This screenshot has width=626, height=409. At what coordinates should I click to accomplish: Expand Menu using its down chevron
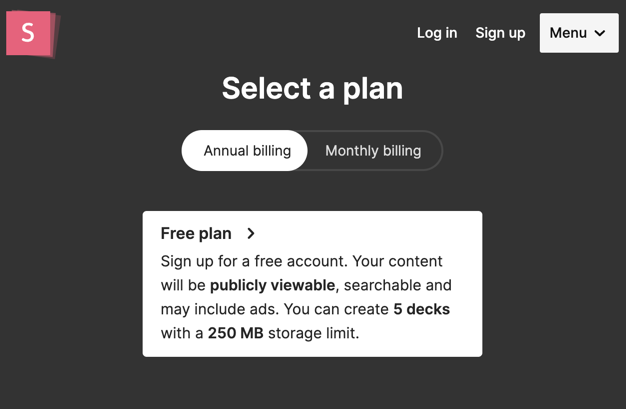pos(600,33)
